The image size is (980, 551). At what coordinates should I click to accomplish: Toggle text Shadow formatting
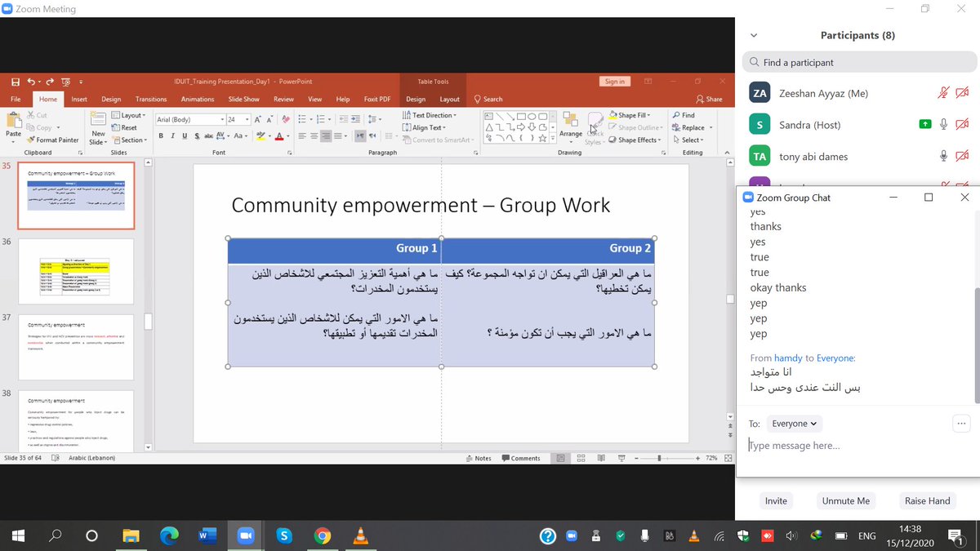197,136
